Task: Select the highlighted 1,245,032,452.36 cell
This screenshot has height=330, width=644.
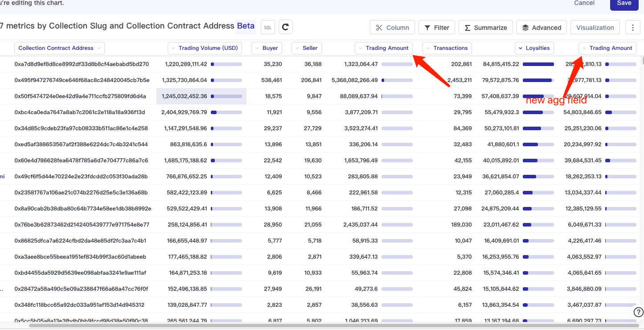Action: point(201,96)
